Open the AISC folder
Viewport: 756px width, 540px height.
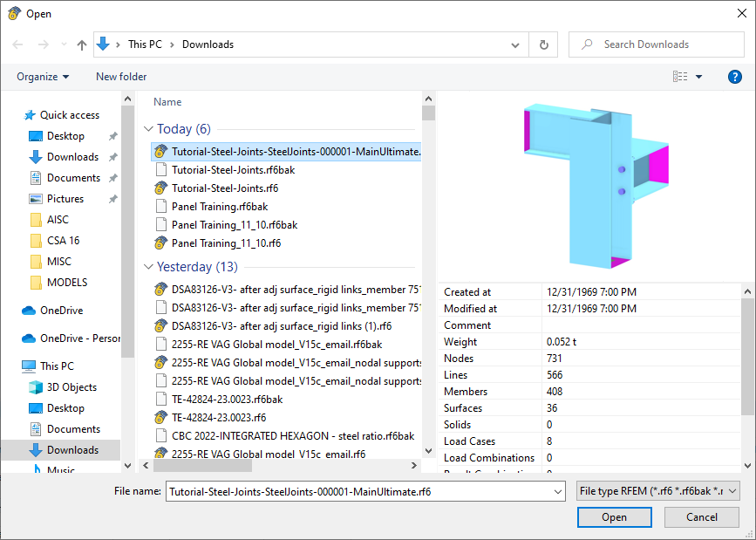(x=50, y=220)
